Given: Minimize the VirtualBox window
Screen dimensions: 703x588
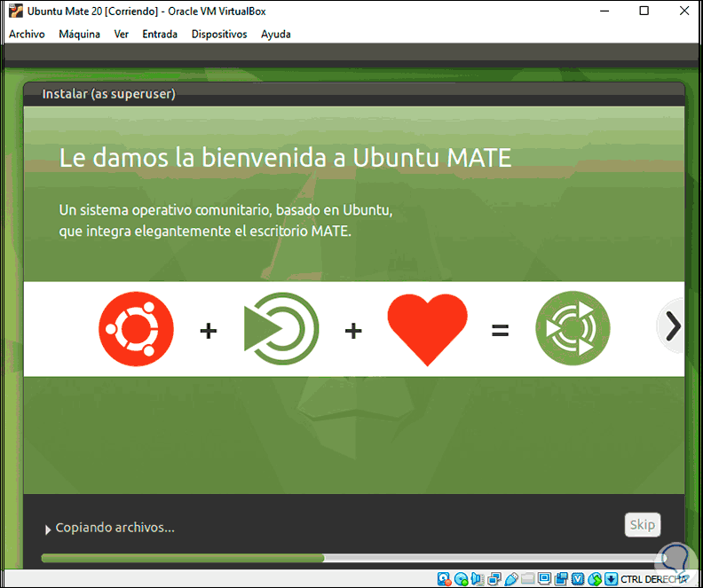Looking at the screenshot, I should [604, 11].
